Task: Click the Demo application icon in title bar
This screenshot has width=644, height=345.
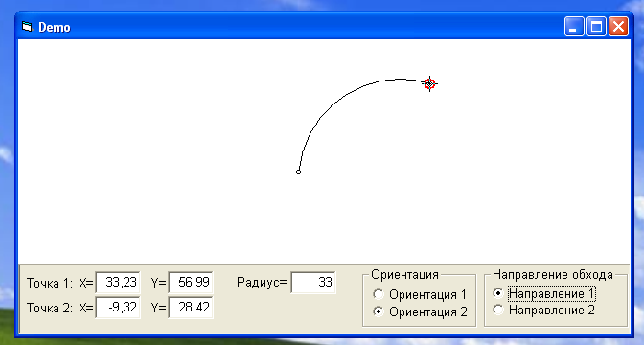Action: 27,27
